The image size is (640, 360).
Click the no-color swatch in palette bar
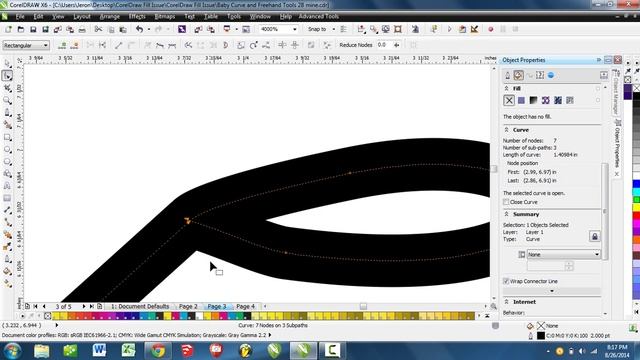(47, 316)
